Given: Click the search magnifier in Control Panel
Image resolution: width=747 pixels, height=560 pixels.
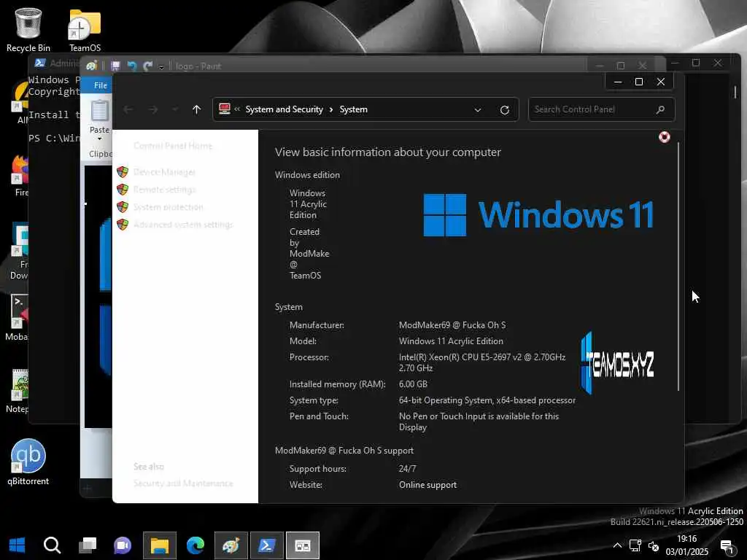Looking at the screenshot, I should click(660, 109).
